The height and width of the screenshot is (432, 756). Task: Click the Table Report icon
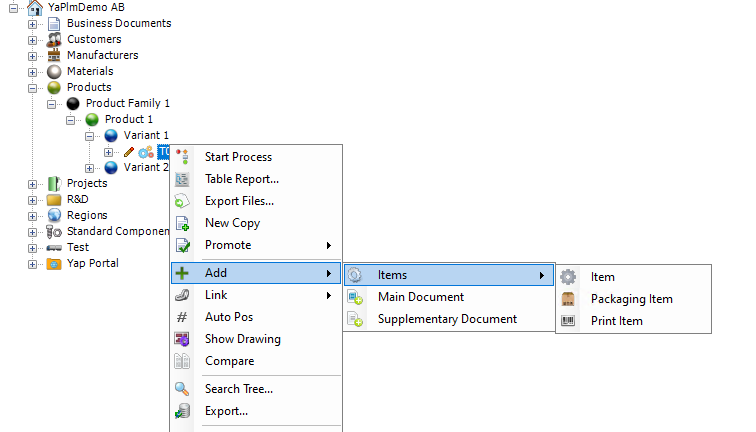coord(182,179)
